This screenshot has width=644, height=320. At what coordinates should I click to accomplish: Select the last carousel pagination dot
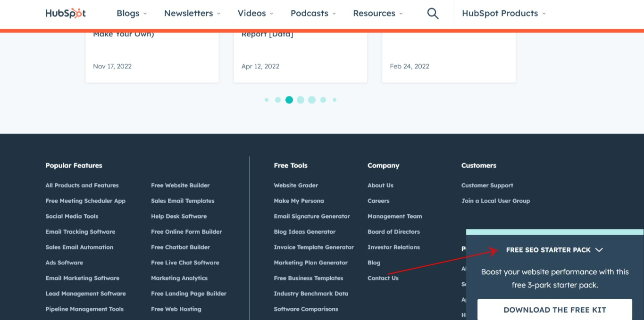click(335, 100)
